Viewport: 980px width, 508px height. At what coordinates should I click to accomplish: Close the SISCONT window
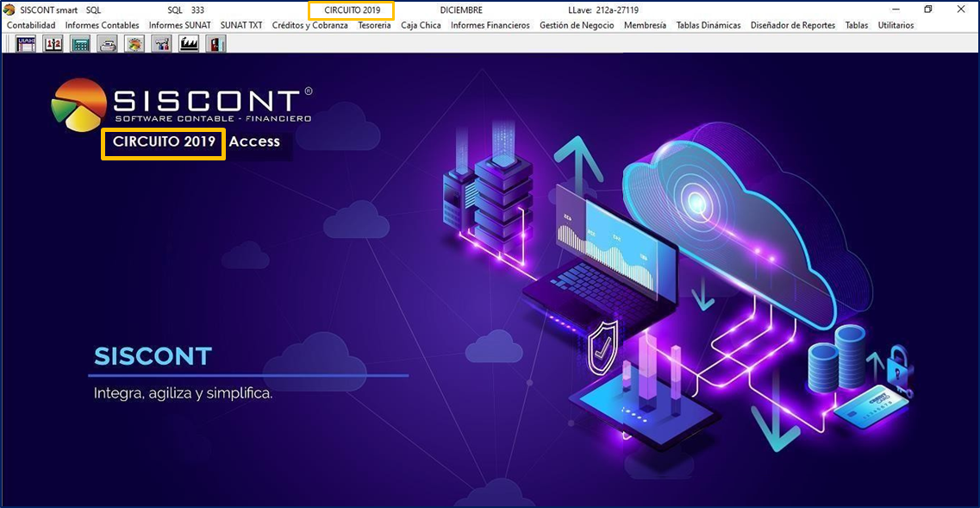[961, 9]
